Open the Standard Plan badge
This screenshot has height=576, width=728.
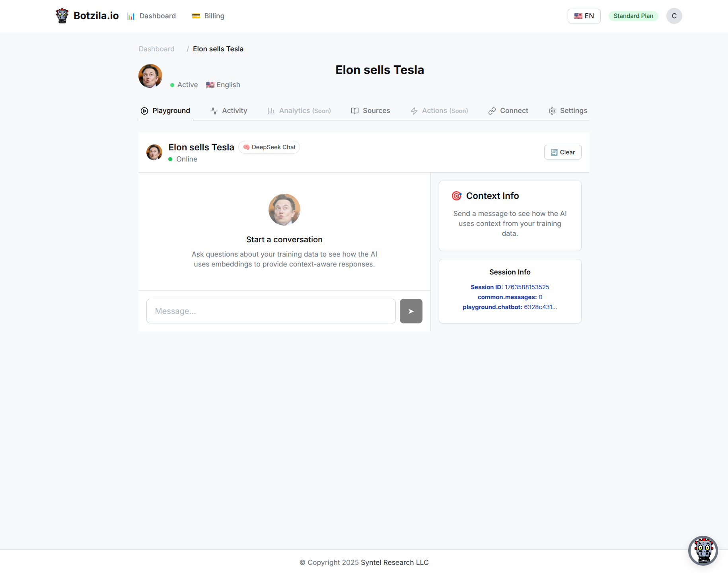pyautogui.click(x=633, y=16)
